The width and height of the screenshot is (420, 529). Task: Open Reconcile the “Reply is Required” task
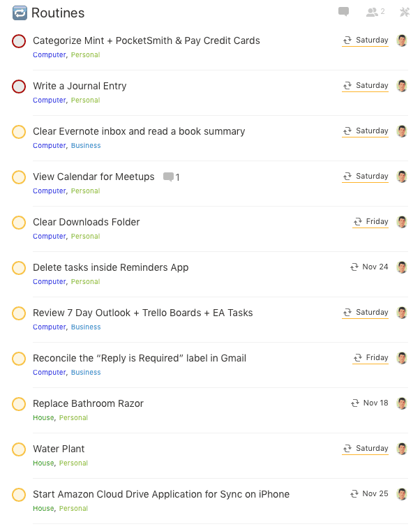(139, 358)
